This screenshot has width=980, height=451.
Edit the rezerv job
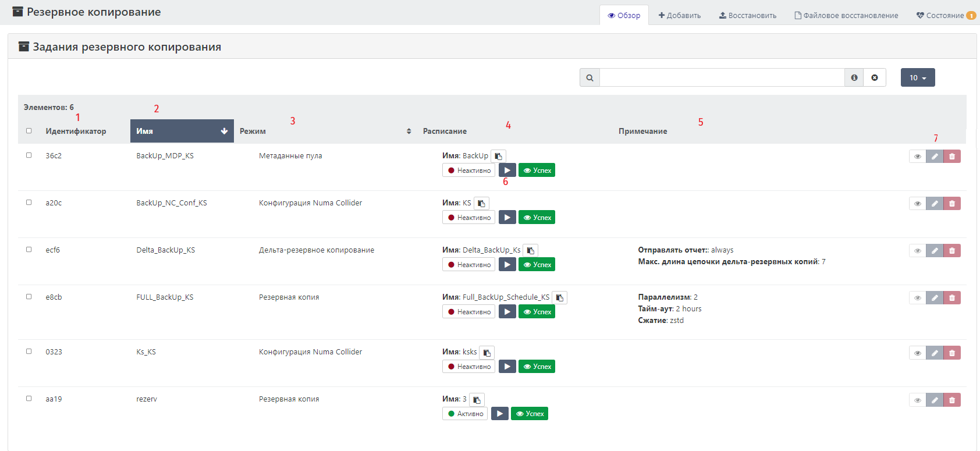coord(935,400)
